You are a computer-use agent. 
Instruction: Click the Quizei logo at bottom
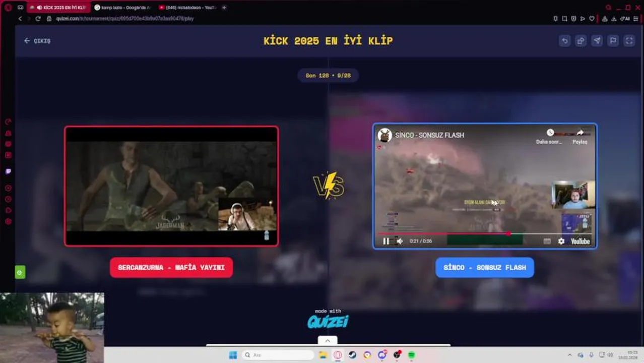point(328,321)
